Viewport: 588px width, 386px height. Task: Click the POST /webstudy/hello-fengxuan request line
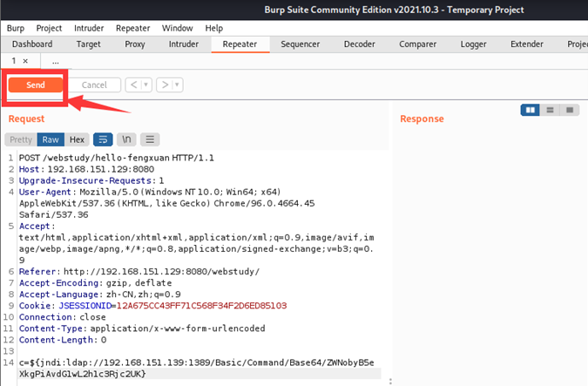pos(117,158)
